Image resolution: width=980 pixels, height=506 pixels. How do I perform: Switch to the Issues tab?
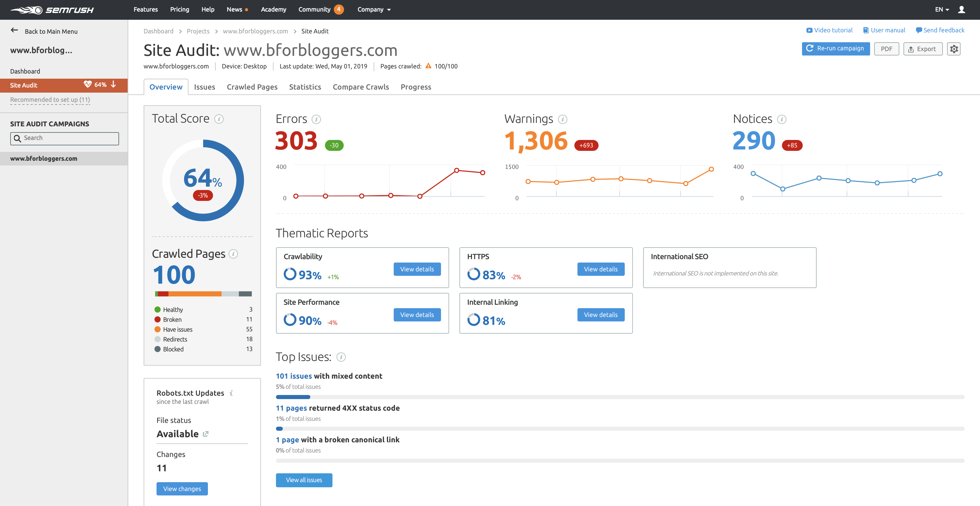[x=204, y=87]
